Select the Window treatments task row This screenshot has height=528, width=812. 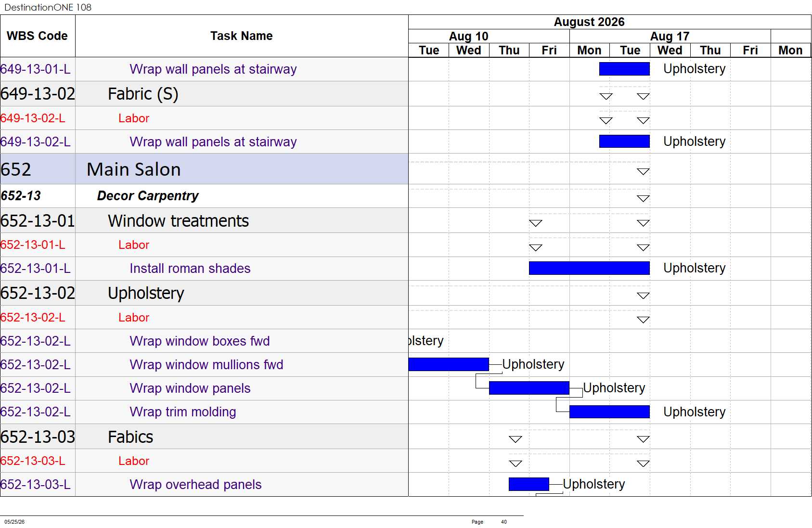click(204, 220)
